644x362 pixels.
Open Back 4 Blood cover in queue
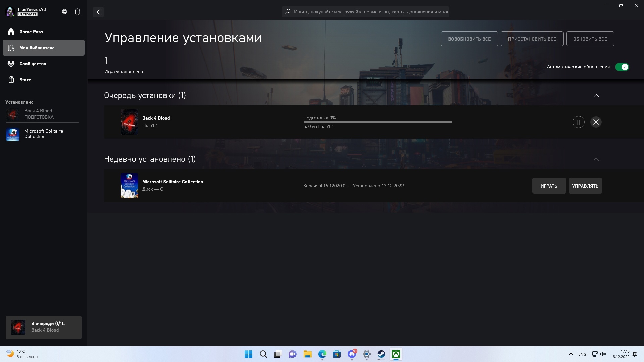pos(129,122)
